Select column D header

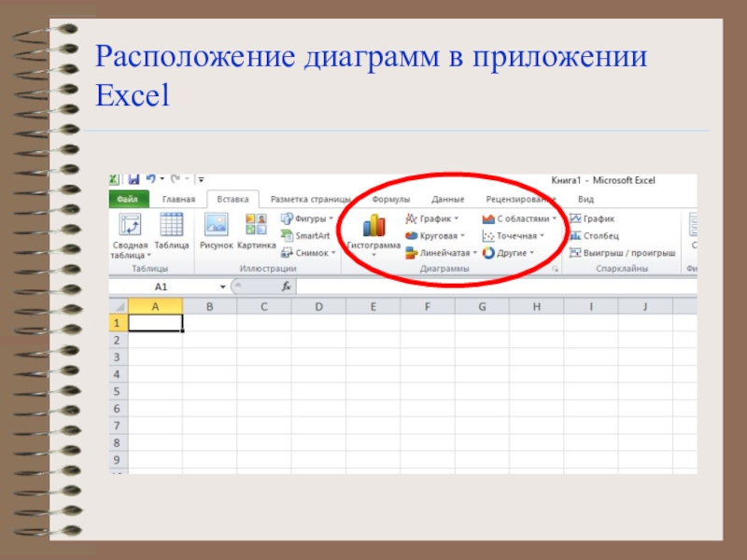pos(318,306)
